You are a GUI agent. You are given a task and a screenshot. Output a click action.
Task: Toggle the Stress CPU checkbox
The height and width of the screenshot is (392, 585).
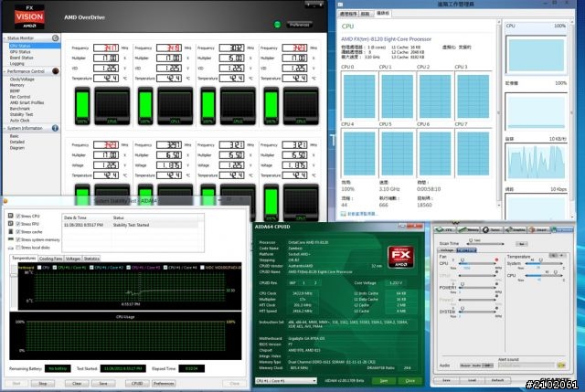(x=18, y=216)
